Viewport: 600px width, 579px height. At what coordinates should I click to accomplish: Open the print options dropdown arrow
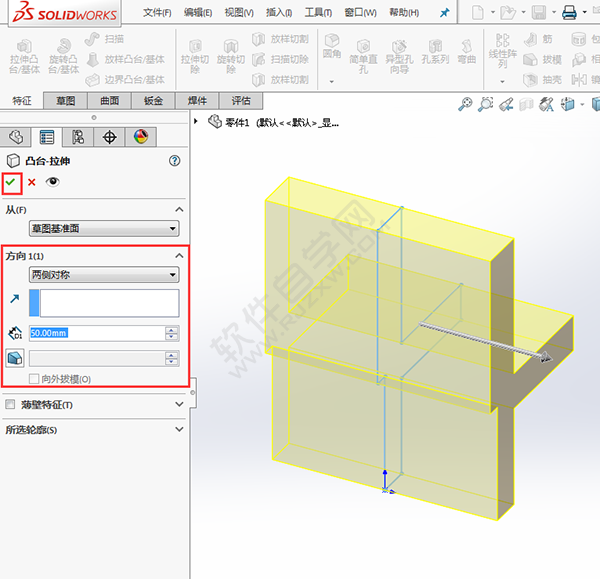pos(584,12)
